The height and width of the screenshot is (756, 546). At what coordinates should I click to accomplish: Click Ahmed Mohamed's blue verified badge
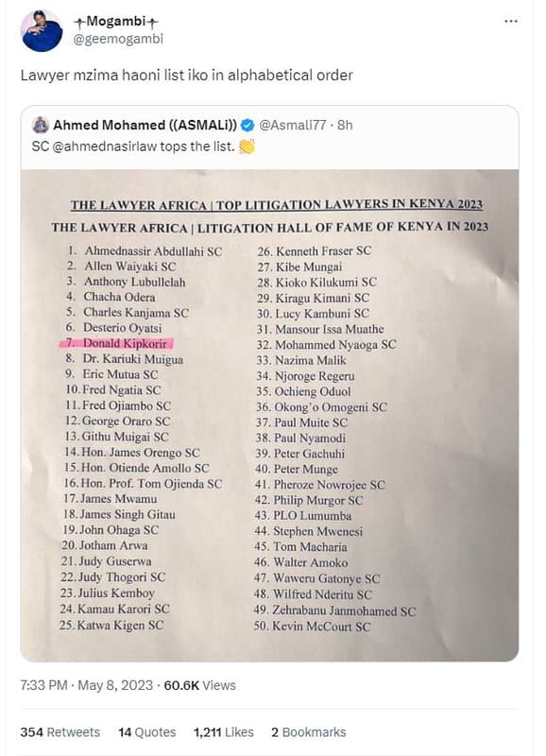(x=246, y=123)
